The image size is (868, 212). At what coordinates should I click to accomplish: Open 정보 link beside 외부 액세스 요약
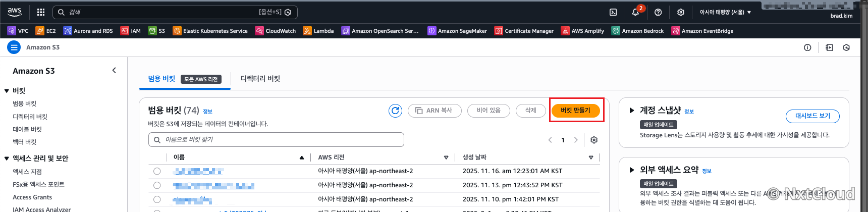pos(707,171)
